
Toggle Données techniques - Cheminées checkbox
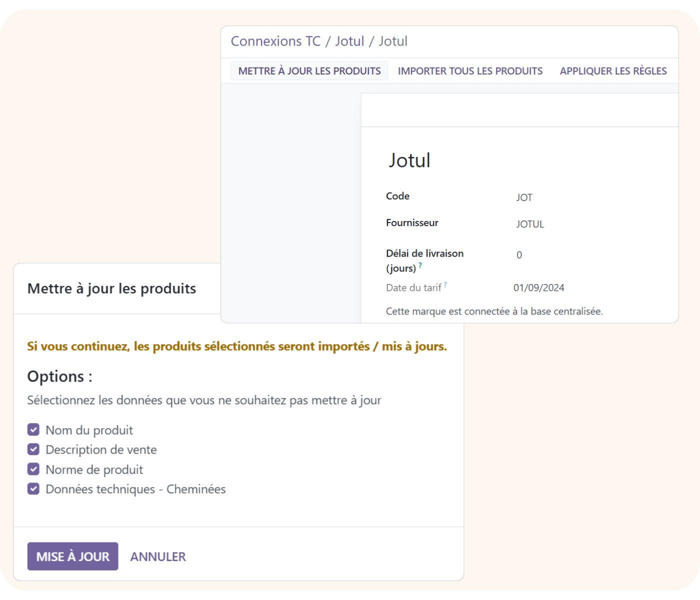(x=33, y=489)
